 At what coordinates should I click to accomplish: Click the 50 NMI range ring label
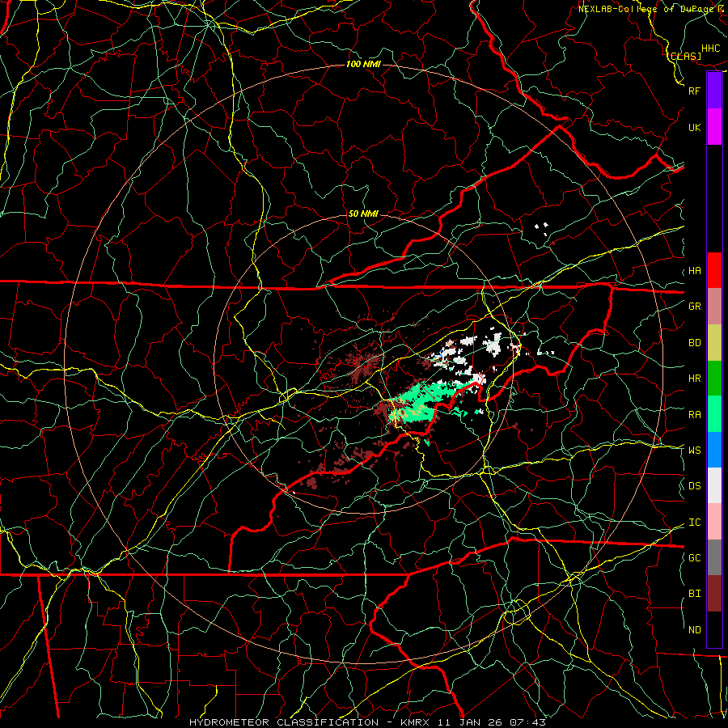click(x=363, y=214)
